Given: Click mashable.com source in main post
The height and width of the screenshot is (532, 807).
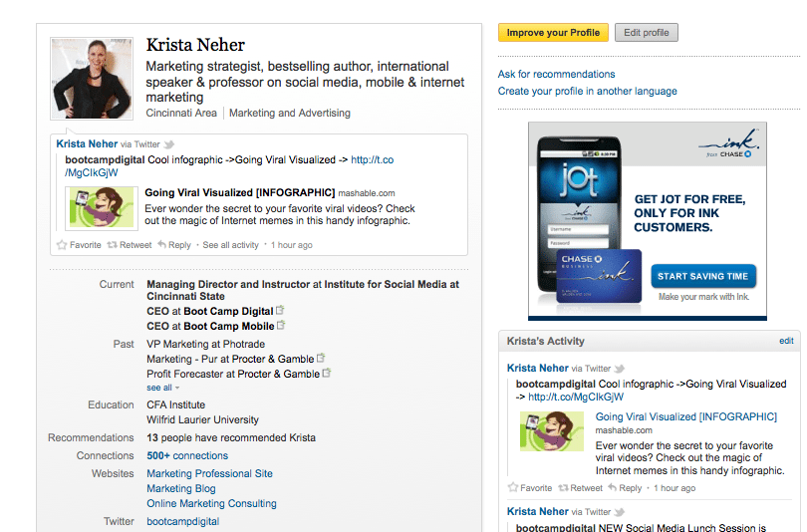Looking at the screenshot, I should click(367, 193).
